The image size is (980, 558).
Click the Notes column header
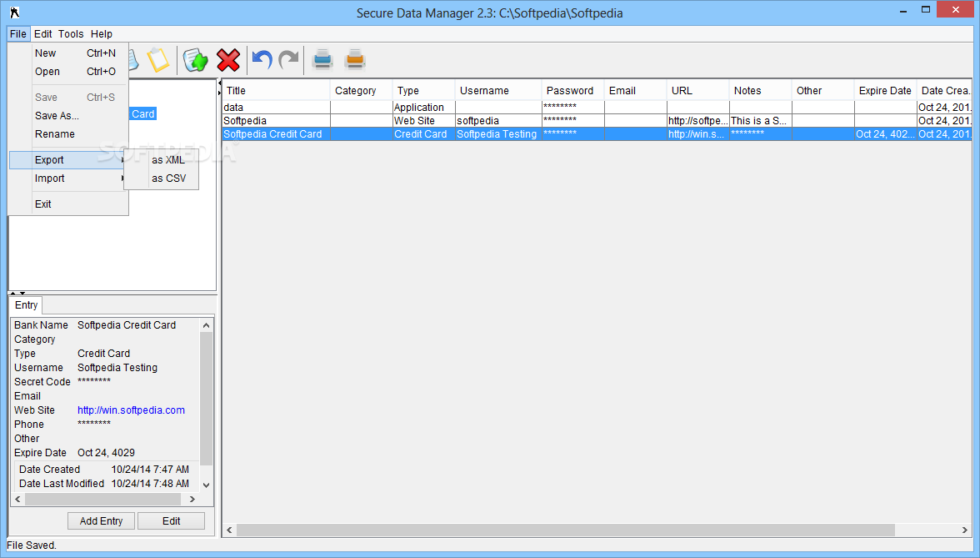[761, 91]
